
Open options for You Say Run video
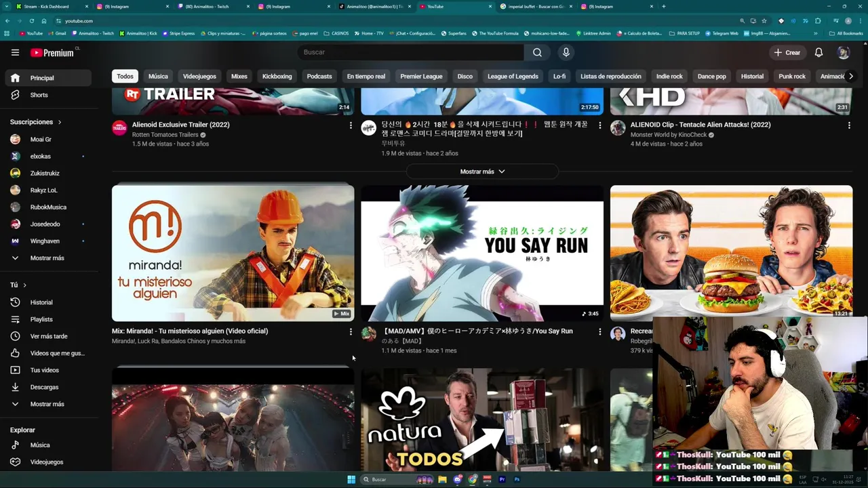599,331
